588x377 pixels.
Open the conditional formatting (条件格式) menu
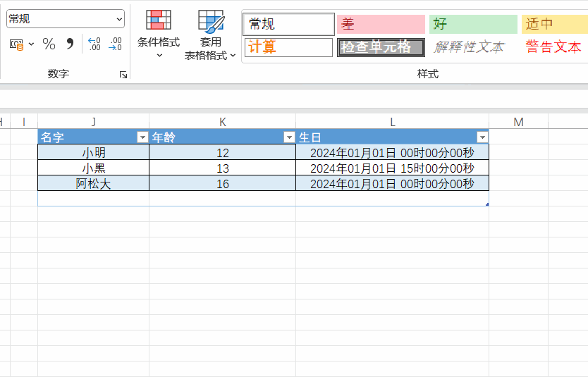(159, 34)
